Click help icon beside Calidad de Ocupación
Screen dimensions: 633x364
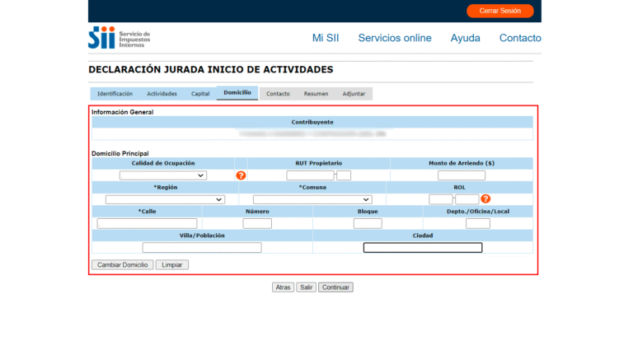241,175
